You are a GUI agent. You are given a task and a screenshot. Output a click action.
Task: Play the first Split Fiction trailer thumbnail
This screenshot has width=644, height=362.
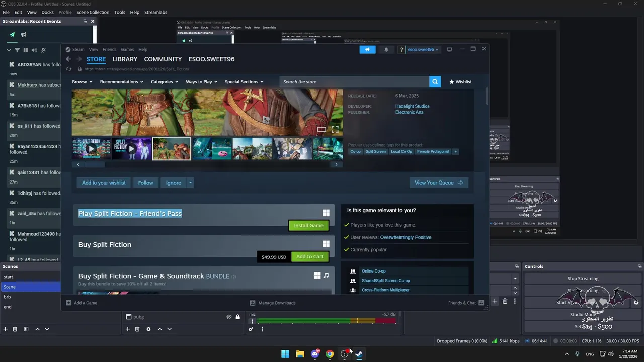tap(92, 149)
